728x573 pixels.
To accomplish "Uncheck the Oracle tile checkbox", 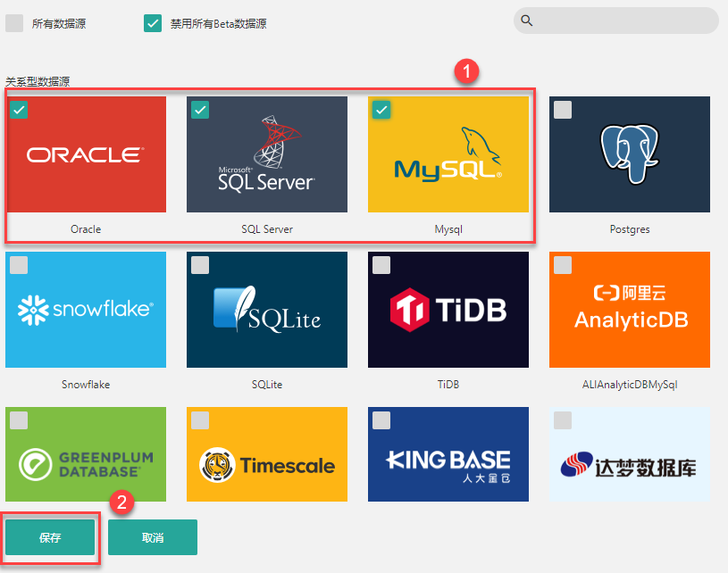I will pos(20,110).
